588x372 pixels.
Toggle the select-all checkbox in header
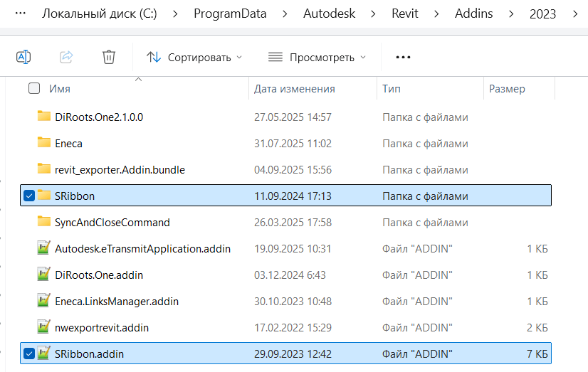[x=34, y=88]
